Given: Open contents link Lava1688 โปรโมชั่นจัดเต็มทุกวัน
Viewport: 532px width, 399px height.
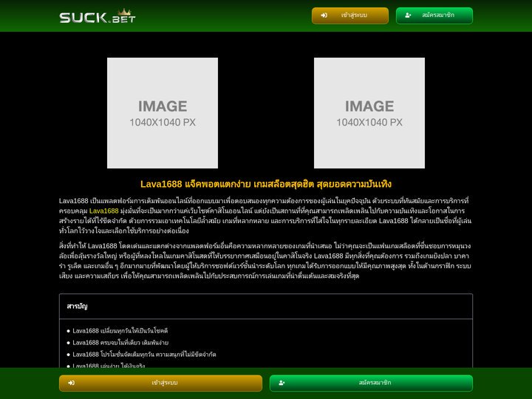Looking at the screenshot, I should [x=144, y=354].
